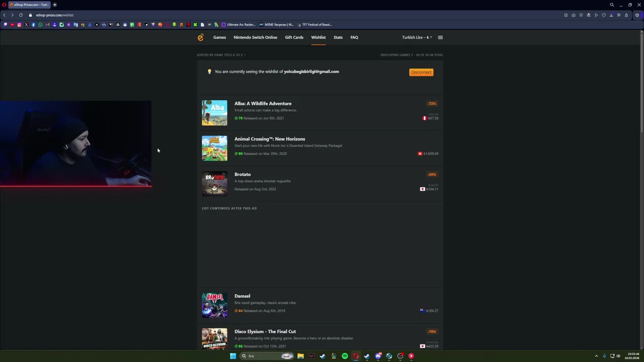Go to Gift Cards section
This screenshot has height=362, width=644.
pos(294,37)
